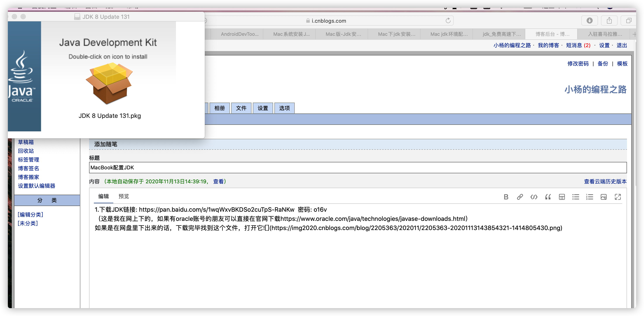Insert a code block with code icon
The height and width of the screenshot is (316, 644).
click(534, 197)
